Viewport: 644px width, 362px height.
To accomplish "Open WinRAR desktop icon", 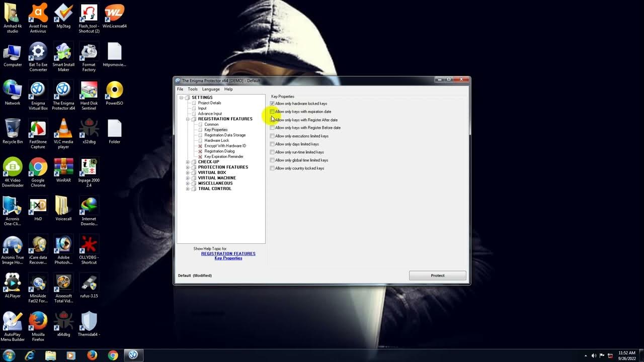I will click(63, 170).
